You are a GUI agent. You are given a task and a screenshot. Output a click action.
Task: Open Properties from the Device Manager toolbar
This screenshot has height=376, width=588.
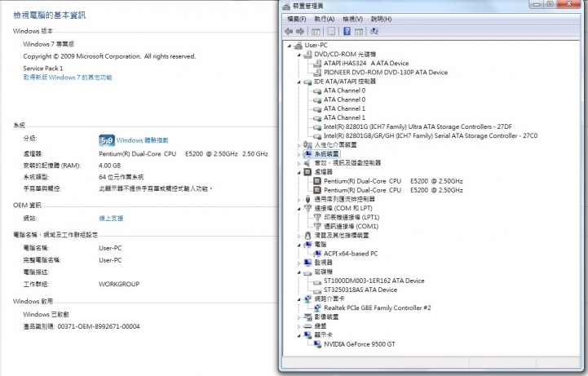click(x=331, y=32)
